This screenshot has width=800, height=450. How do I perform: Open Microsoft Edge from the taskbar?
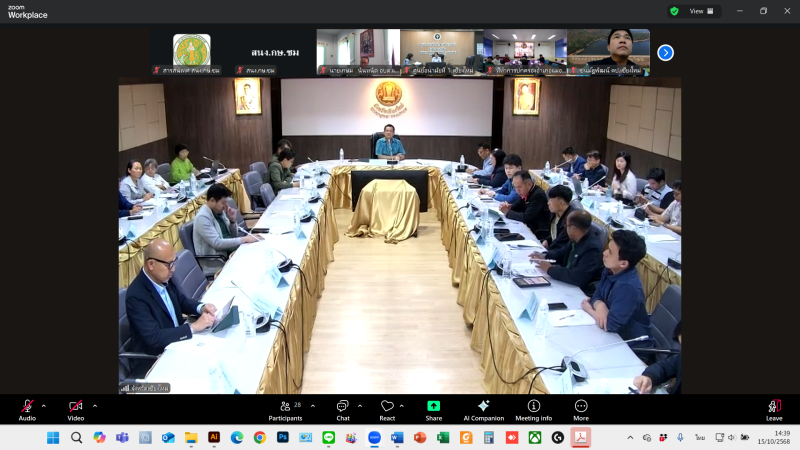point(237,438)
